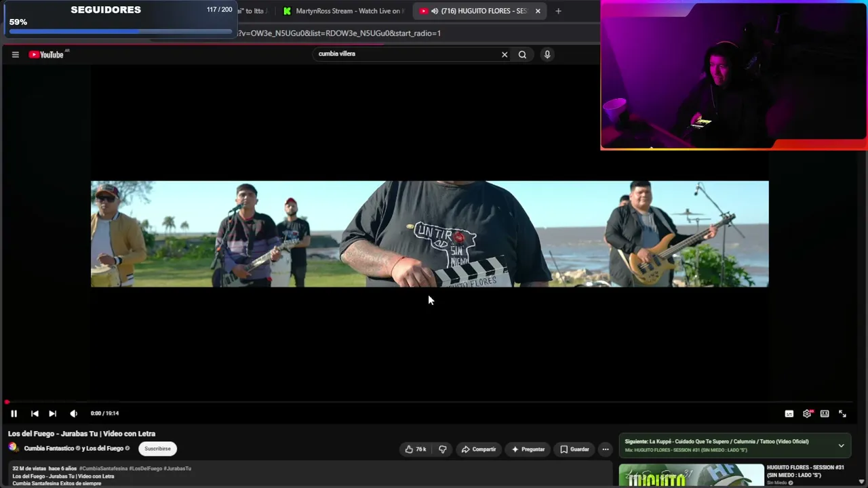Viewport: 868px width, 488px height.
Task: Open a new browser tab
Action: (558, 12)
